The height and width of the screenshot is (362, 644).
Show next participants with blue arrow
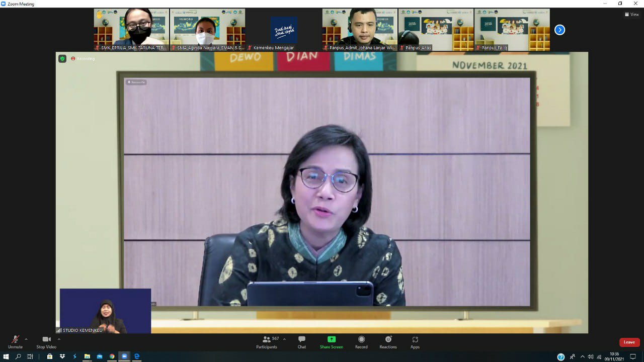(x=559, y=30)
